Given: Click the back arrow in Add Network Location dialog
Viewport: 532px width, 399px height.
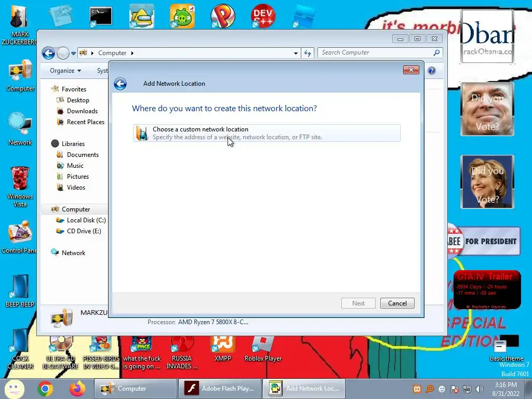Looking at the screenshot, I should coord(120,84).
